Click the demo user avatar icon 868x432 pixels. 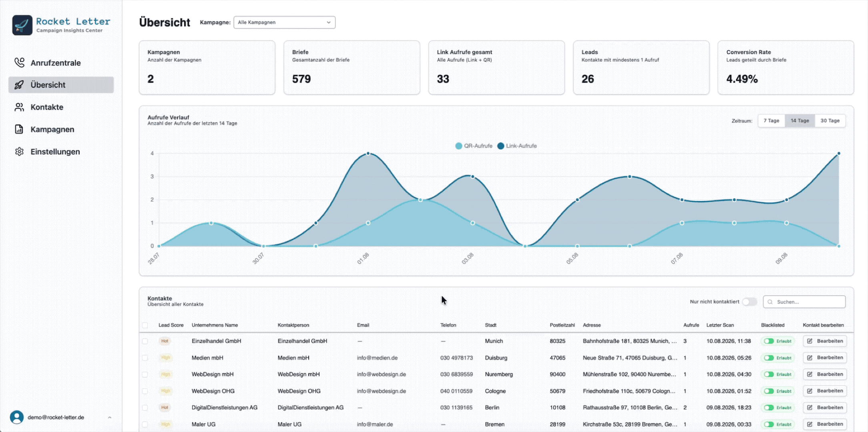[x=17, y=417]
